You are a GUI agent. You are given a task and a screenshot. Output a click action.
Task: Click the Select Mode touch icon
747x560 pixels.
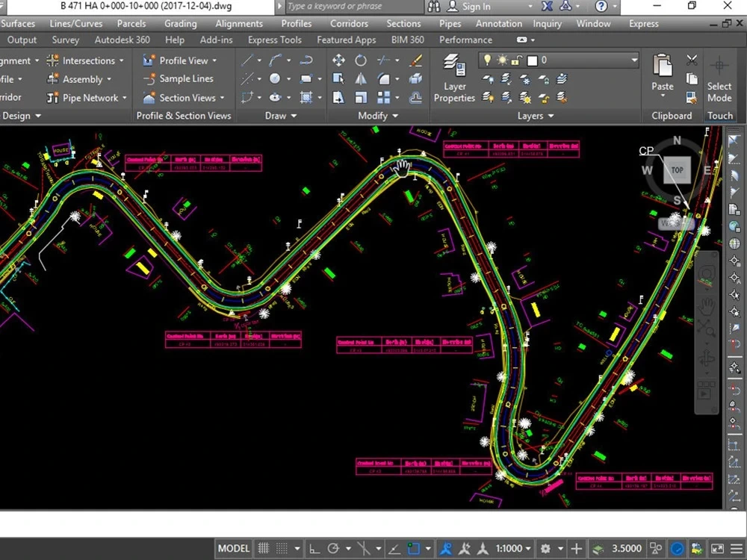click(719, 66)
